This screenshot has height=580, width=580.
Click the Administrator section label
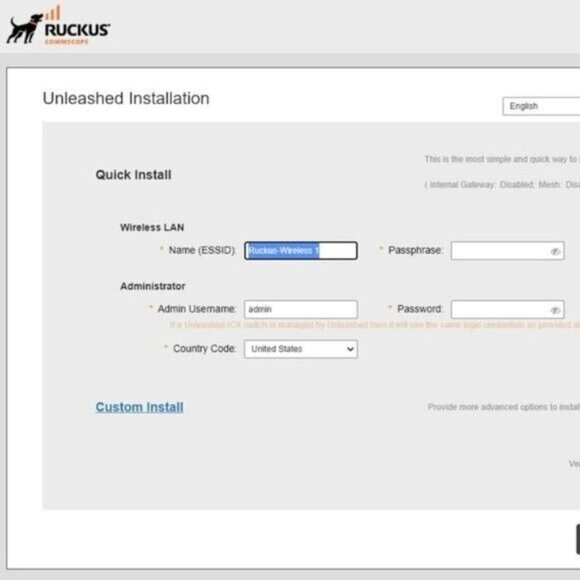(x=153, y=286)
